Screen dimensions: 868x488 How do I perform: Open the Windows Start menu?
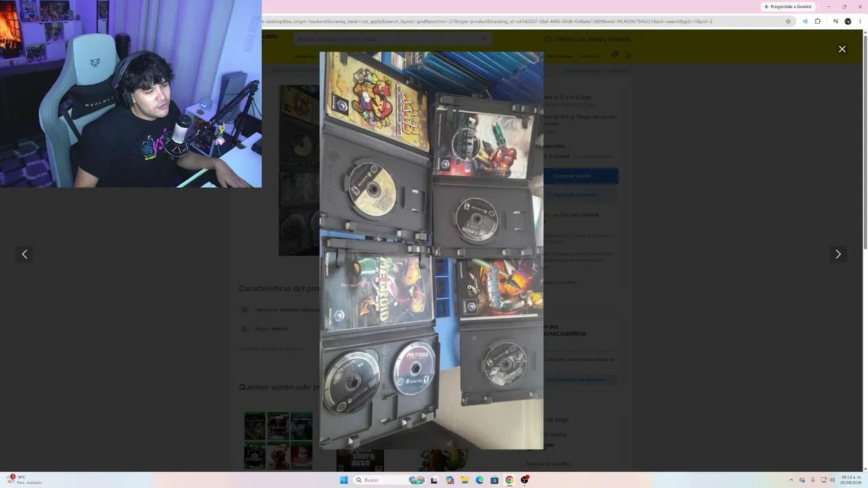tap(344, 480)
